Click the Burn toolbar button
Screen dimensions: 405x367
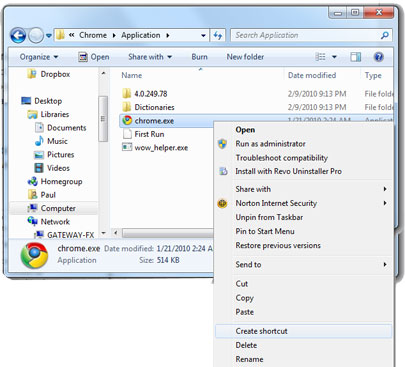199,57
